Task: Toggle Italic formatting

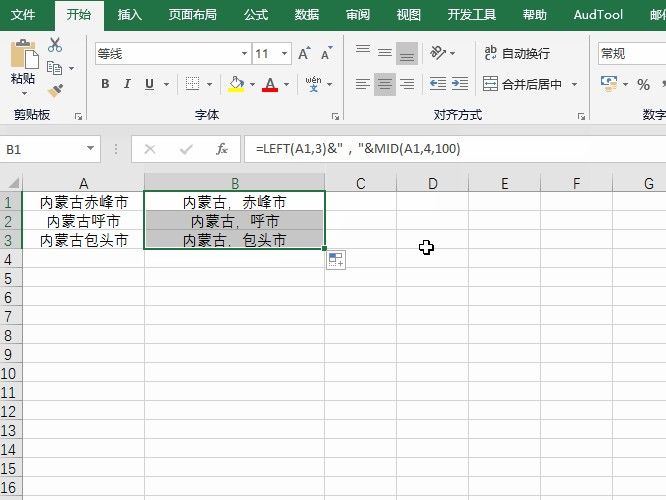Action: click(127, 84)
